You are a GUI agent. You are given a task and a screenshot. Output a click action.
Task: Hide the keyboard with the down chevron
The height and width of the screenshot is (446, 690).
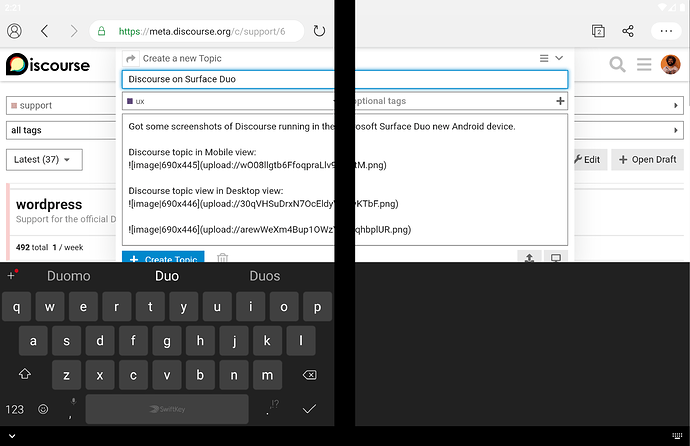pyautogui.click(x=12, y=436)
